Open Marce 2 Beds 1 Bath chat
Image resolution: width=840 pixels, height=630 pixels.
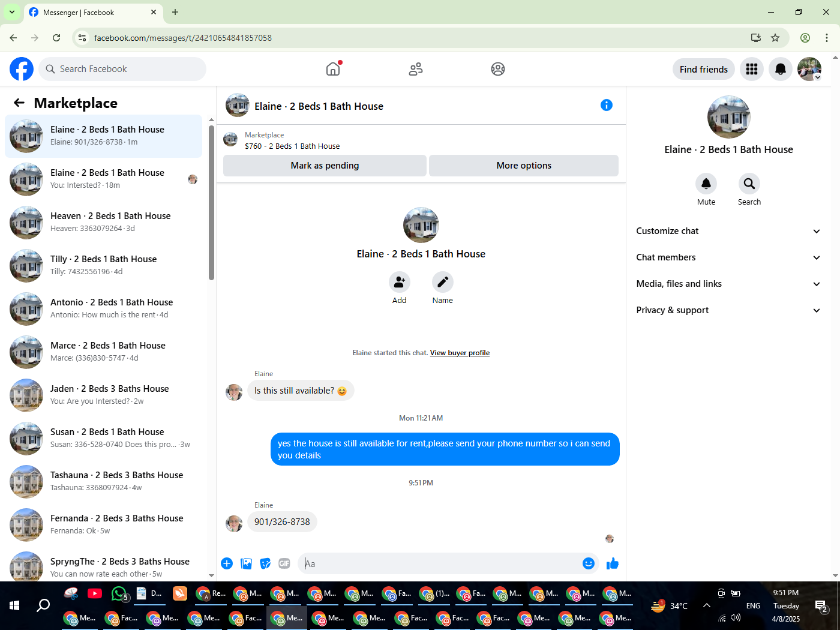click(104, 352)
